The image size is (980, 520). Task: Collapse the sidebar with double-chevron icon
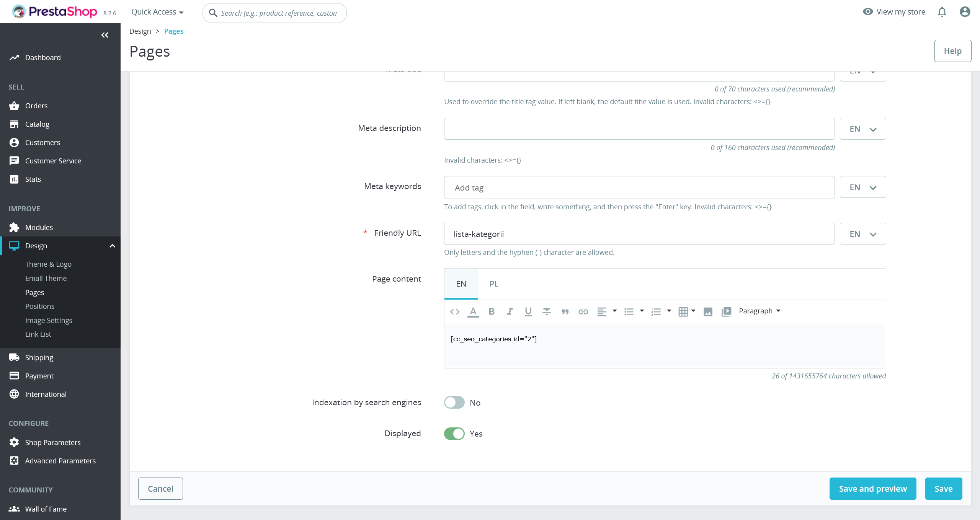[x=105, y=35]
